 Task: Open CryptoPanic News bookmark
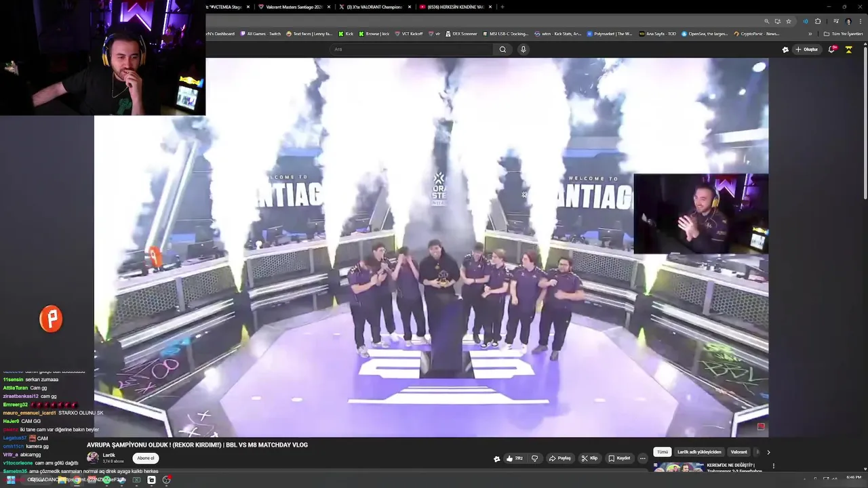757,33
